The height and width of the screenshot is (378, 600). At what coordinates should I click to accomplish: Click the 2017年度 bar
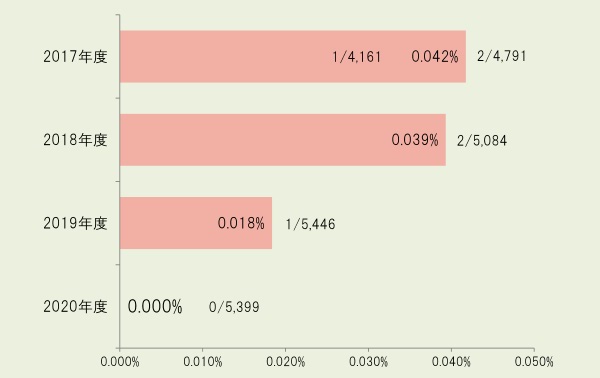(x=293, y=57)
